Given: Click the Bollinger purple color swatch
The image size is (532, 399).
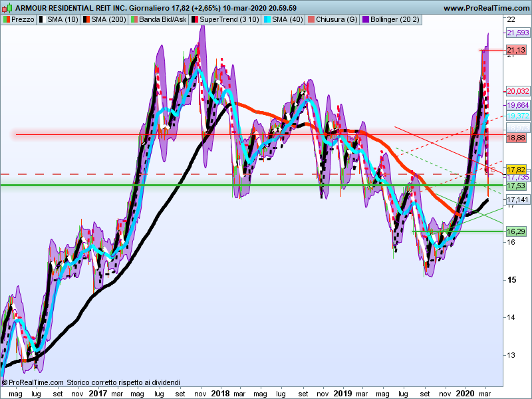Looking at the screenshot, I should tap(366, 20).
